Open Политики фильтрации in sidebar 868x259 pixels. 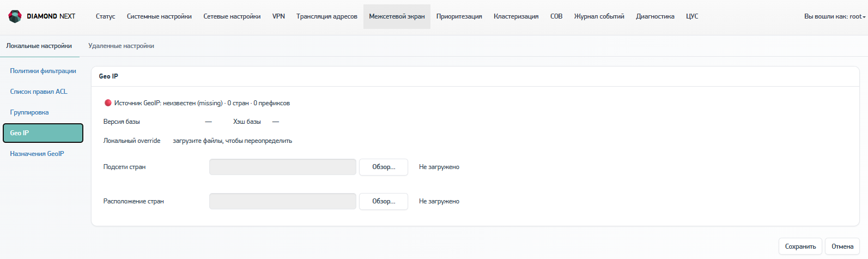pyautogui.click(x=43, y=71)
